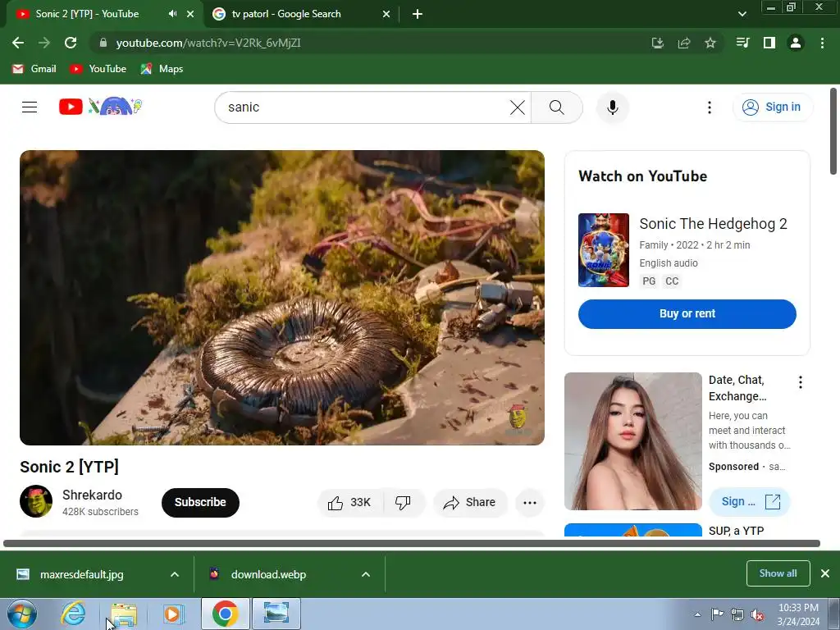
Task: Open Chrome profile icon
Action: [x=796, y=43]
